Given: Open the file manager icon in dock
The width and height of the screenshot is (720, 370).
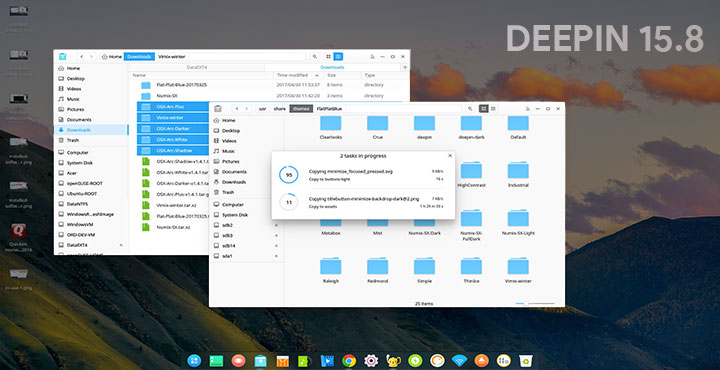Looking at the screenshot, I should (261, 361).
